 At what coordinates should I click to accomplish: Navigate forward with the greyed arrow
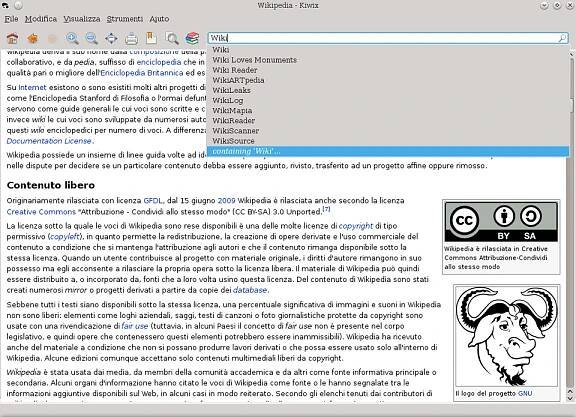click(x=52, y=38)
